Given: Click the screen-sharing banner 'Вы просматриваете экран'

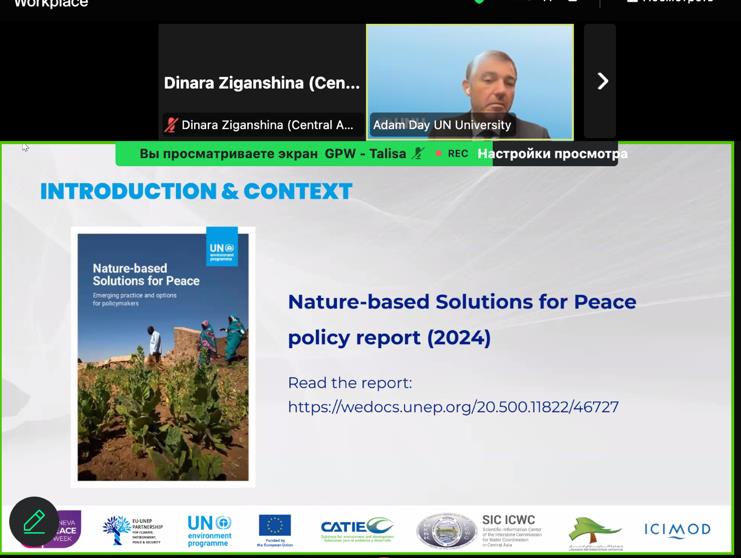Looking at the screenshot, I should point(229,154).
